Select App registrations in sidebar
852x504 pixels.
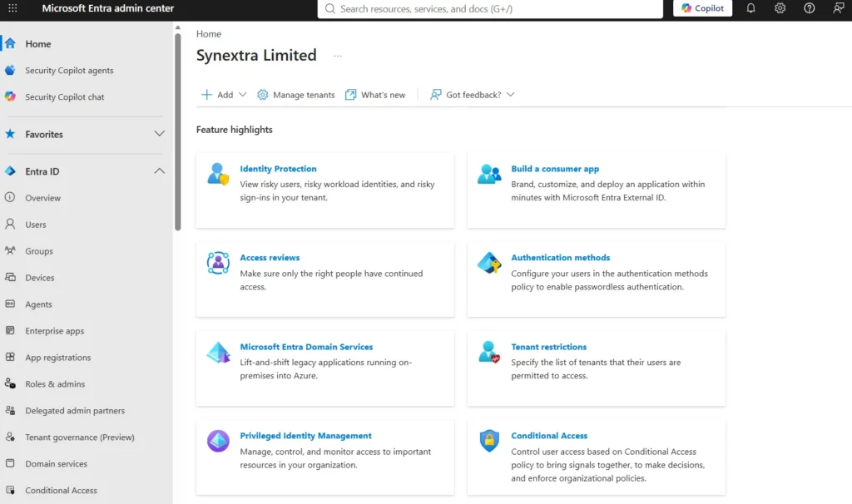tap(58, 358)
